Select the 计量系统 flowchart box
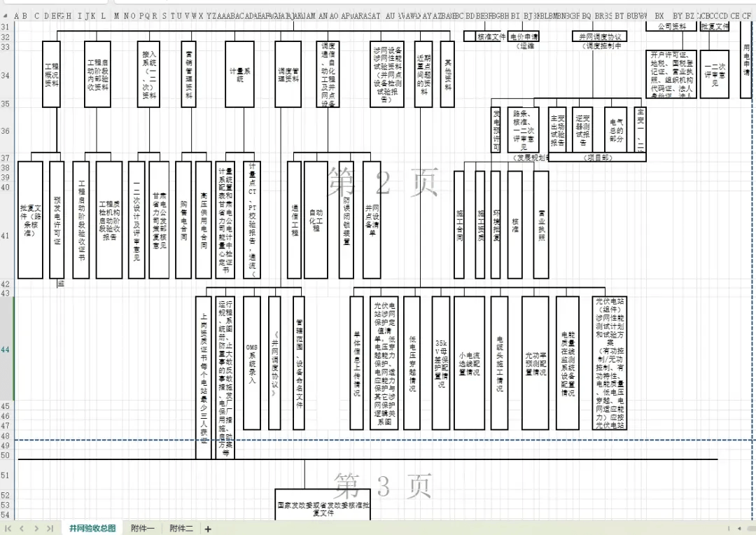This screenshot has width=756, height=535. (239, 74)
